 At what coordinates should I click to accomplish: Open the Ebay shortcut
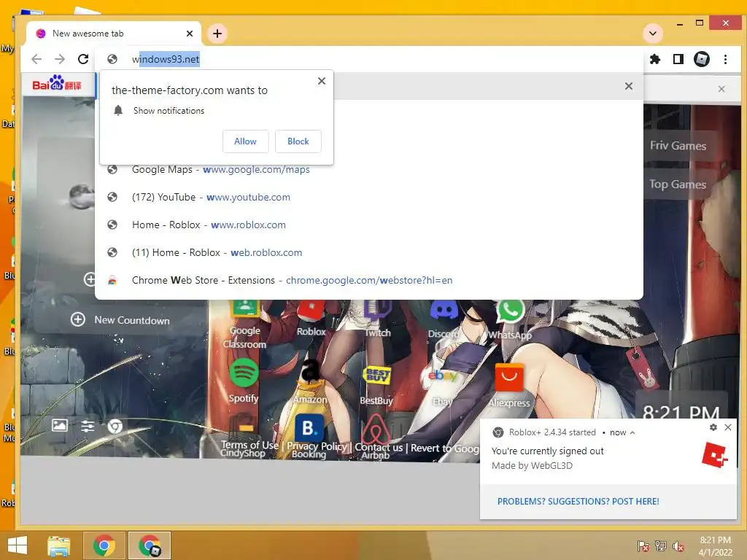click(x=443, y=386)
